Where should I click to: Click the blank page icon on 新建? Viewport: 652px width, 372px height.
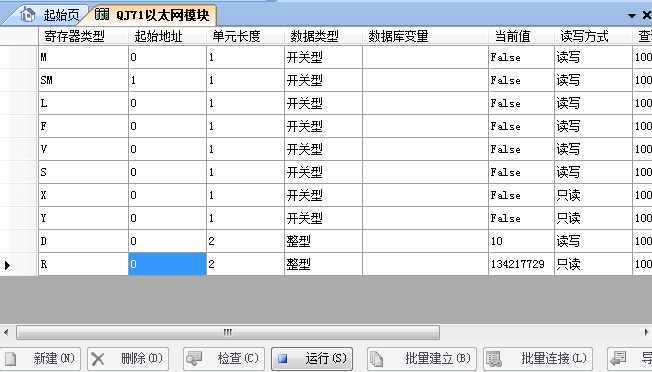pos(10,359)
